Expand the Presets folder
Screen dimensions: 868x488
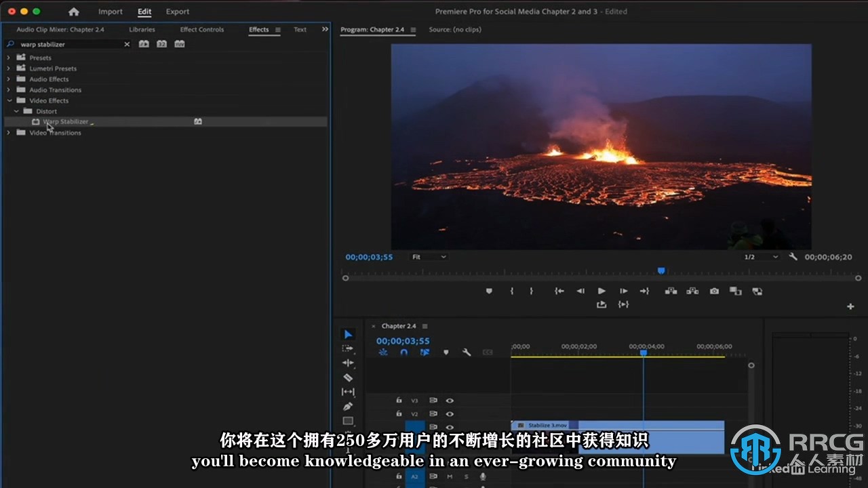pos(8,58)
